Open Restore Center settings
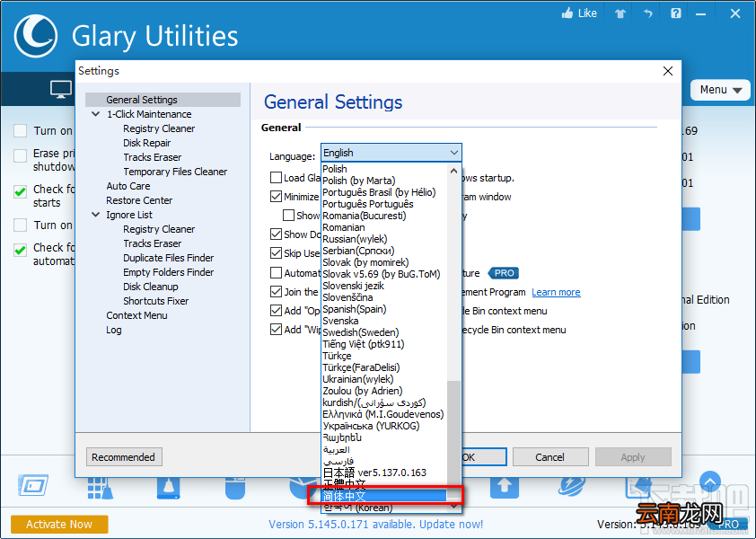This screenshot has height=539, width=756. tap(139, 200)
